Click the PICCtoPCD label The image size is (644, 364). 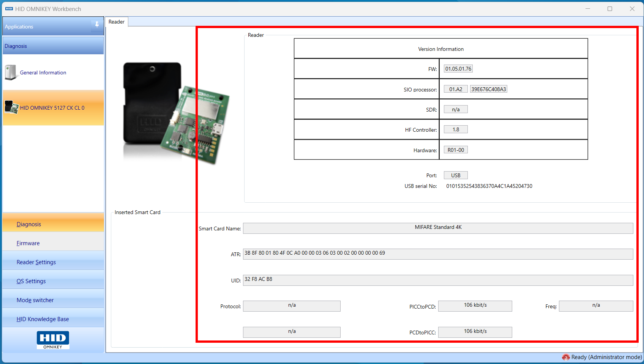click(423, 307)
